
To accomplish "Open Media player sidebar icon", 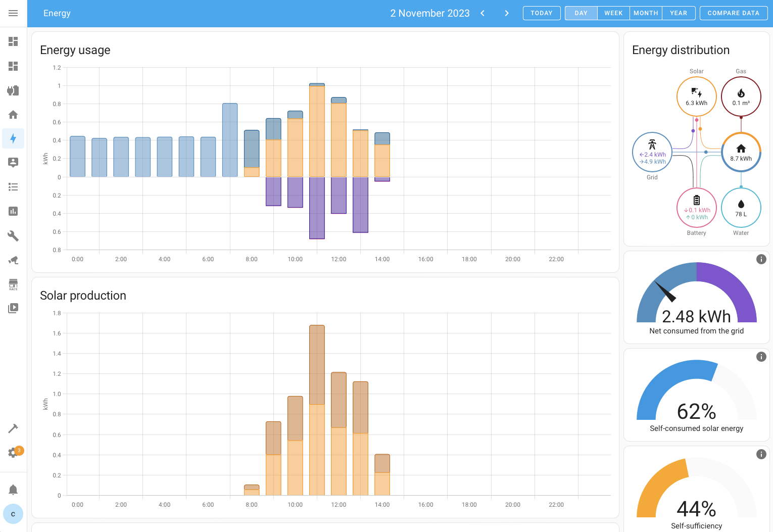I will 13,308.
